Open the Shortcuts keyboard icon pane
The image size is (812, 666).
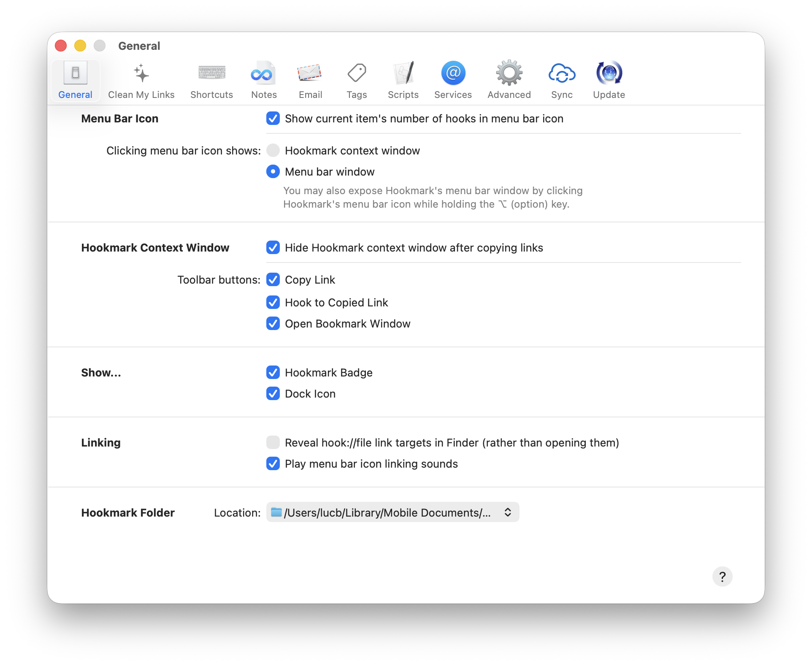(211, 73)
